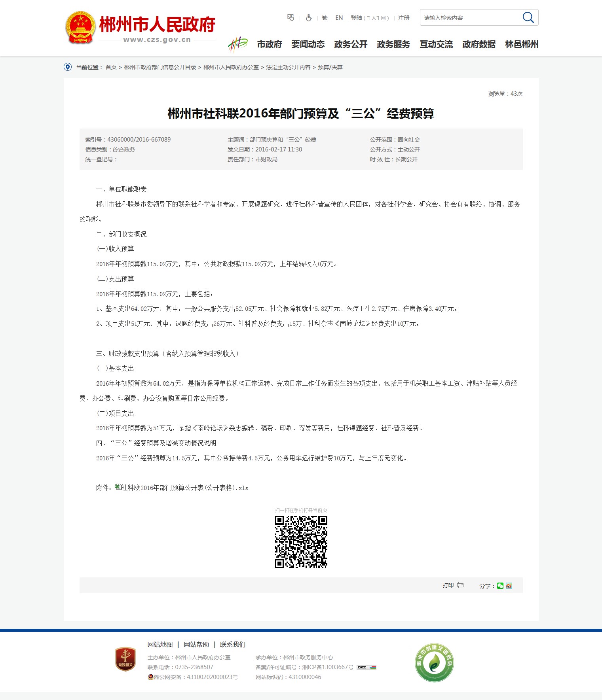This screenshot has width=602, height=700.
Task: Switch to traditional Chinese with 繁
Action: [325, 18]
